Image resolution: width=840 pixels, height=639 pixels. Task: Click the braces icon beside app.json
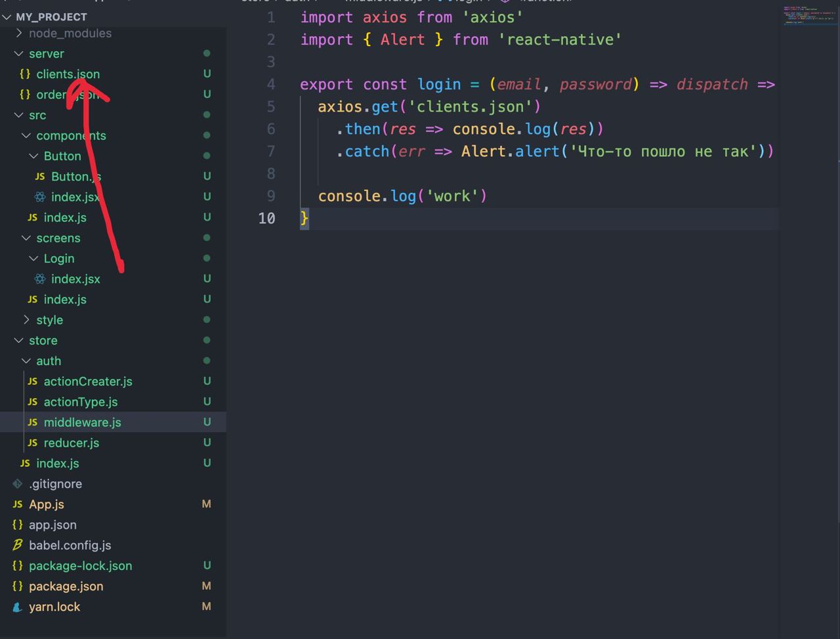tap(18, 525)
